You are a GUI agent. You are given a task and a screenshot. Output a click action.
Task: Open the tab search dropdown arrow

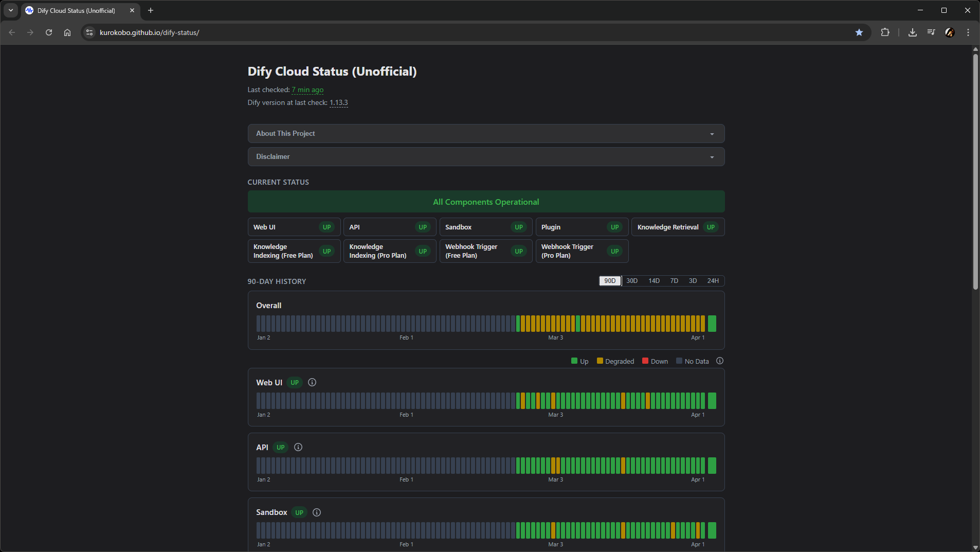11,10
